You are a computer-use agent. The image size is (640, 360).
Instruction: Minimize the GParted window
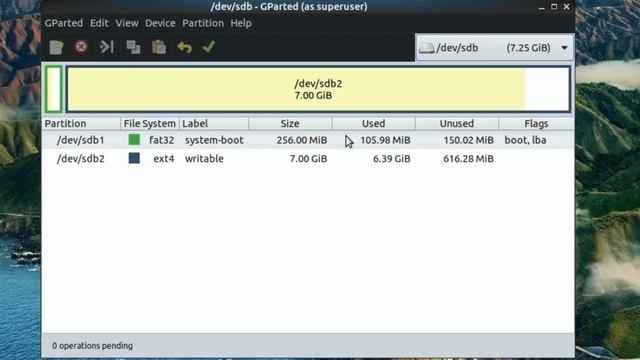click(542, 7)
